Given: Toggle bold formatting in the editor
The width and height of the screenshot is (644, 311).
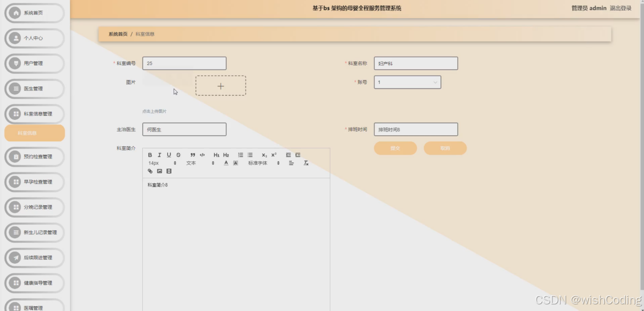Looking at the screenshot, I should click(x=150, y=155).
